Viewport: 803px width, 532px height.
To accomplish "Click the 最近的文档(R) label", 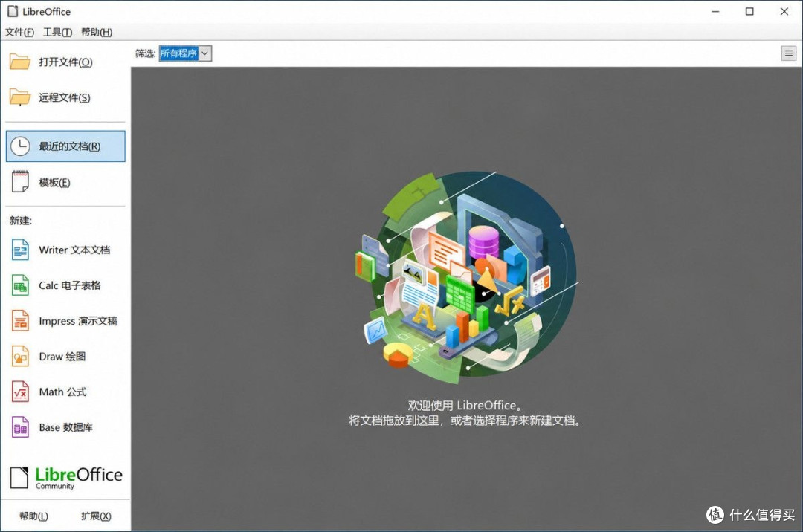I will point(70,146).
